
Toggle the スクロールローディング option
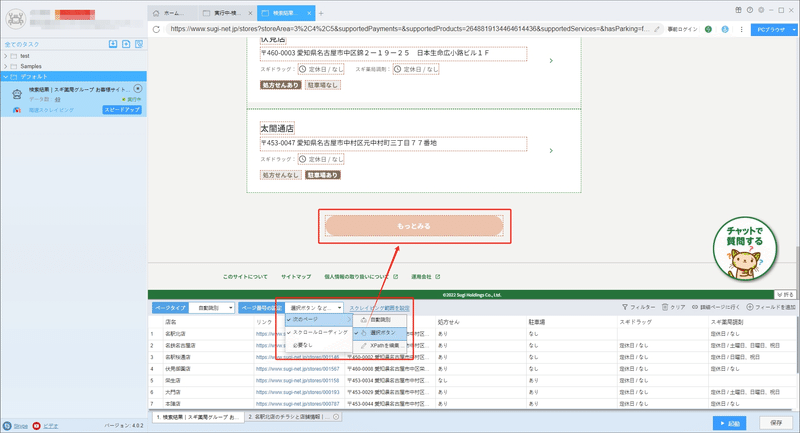[319, 332]
